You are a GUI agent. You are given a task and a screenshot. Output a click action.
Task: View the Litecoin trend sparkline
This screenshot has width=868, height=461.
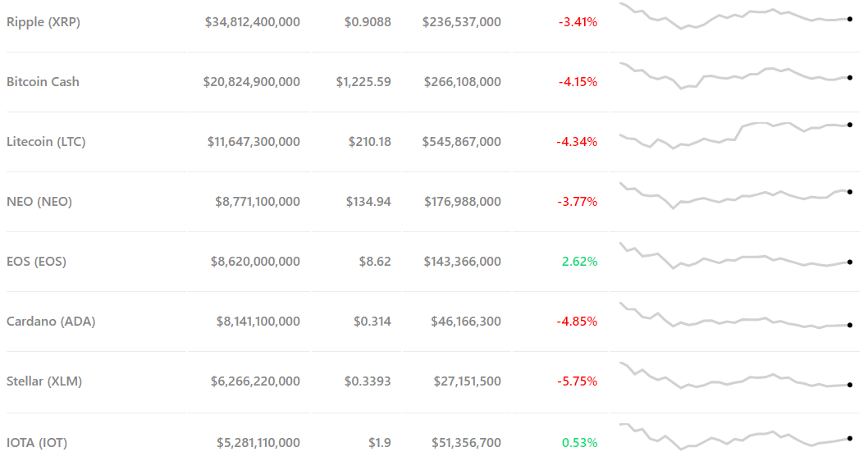735,135
